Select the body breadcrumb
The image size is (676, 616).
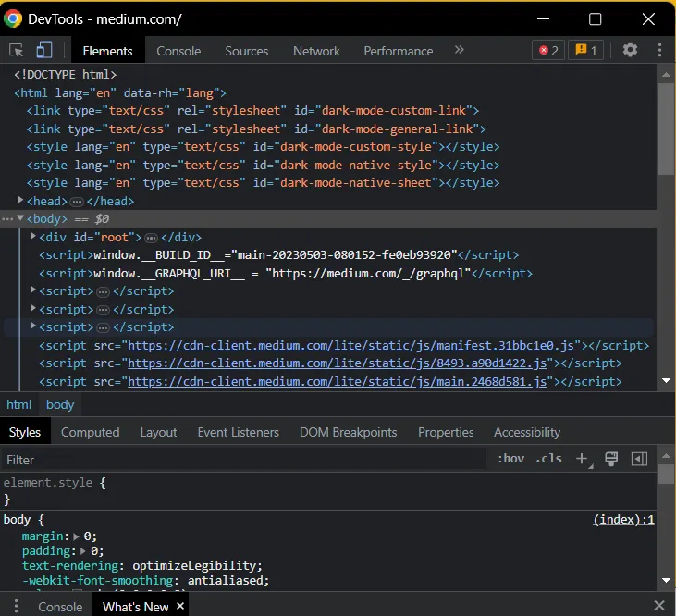[x=60, y=405]
